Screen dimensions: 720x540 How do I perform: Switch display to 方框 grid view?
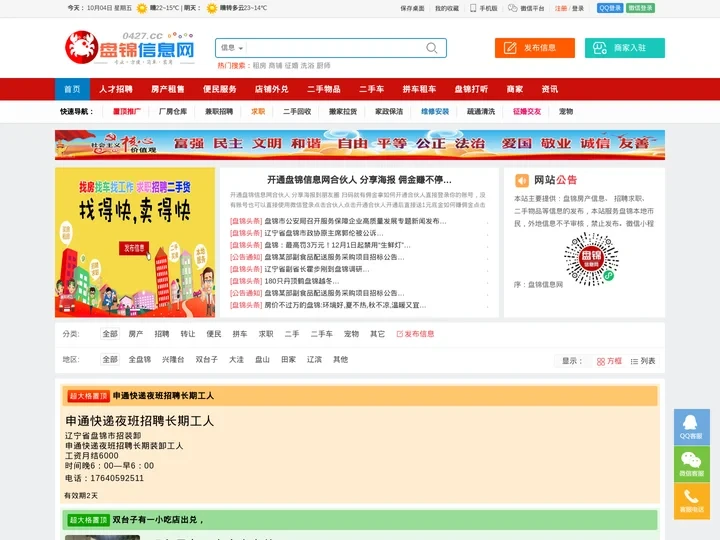[x=609, y=361]
